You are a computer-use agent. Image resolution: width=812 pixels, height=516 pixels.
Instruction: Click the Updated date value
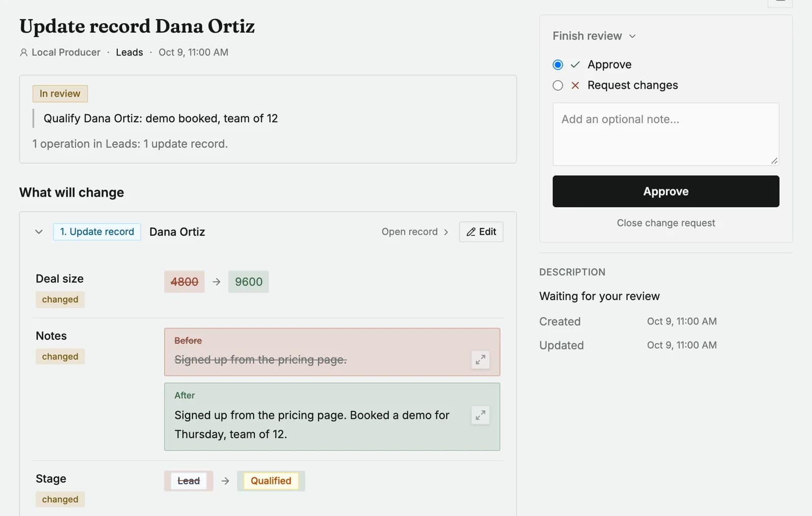(682, 345)
